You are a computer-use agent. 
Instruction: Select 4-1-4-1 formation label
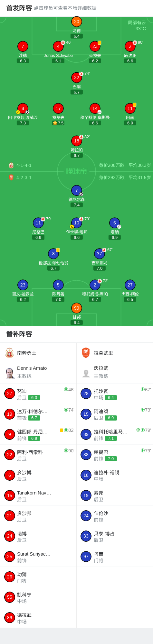(x=24, y=165)
